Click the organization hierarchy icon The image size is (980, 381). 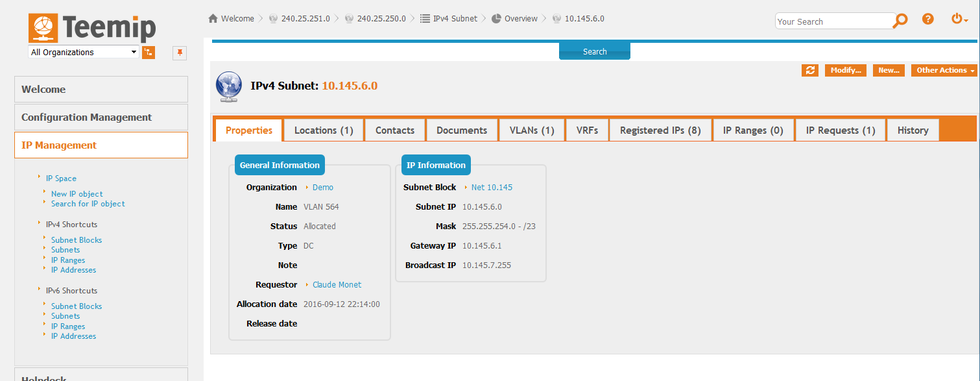149,53
